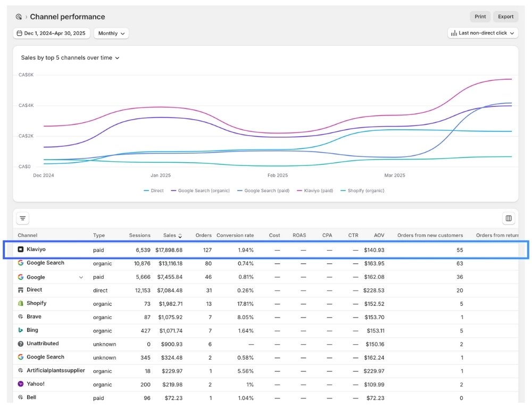Image resolution: width=532 pixels, height=408 pixels.
Task: Toggle the Direct legend series
Action: click(x=154, y=191)
